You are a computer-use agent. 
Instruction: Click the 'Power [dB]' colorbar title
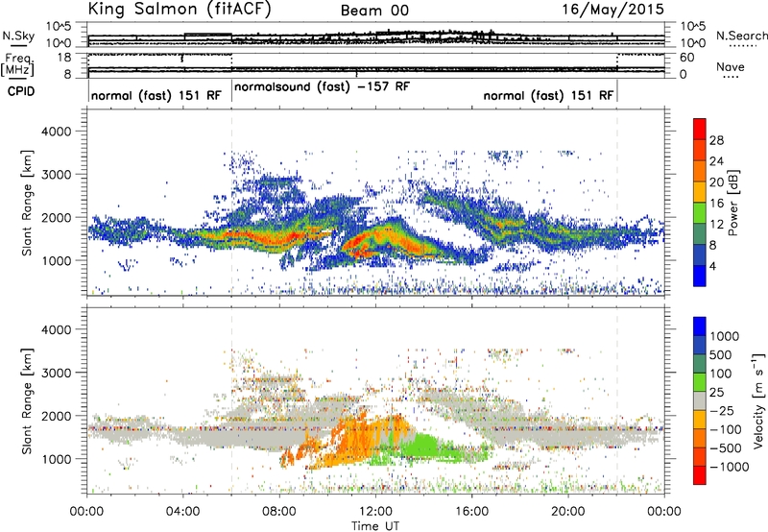tap(733, 203)
